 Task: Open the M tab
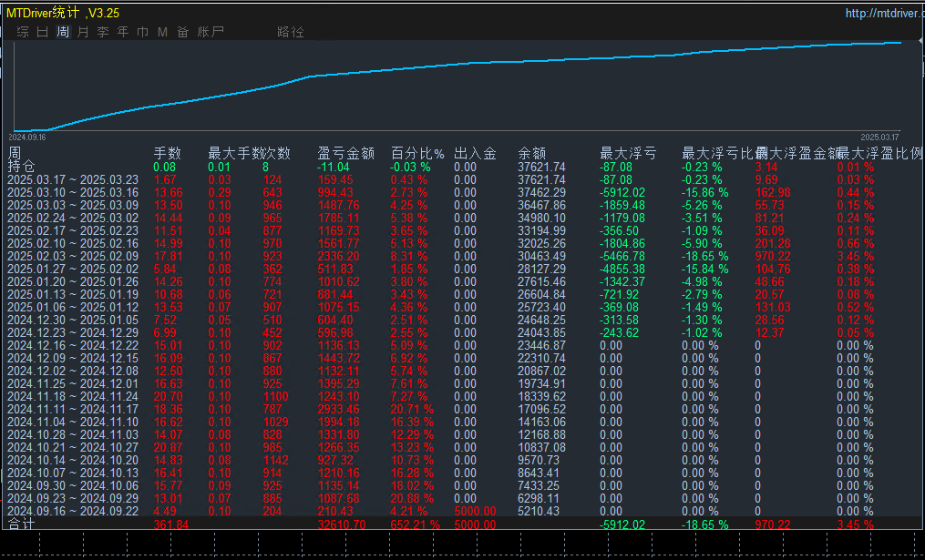163,32
